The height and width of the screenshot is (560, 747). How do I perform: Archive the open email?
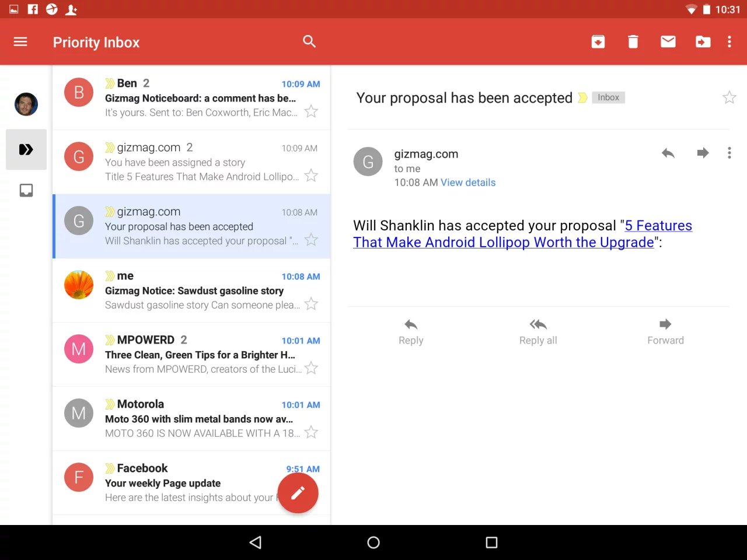[x=598, y=41]
